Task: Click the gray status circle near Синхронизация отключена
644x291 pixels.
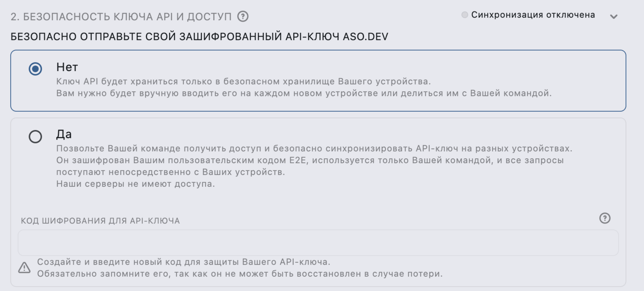Action: tap(465, 14)
